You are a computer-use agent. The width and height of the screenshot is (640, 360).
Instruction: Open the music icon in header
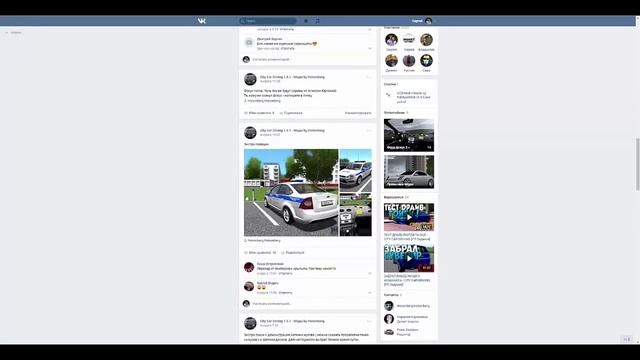click(318, 21)
